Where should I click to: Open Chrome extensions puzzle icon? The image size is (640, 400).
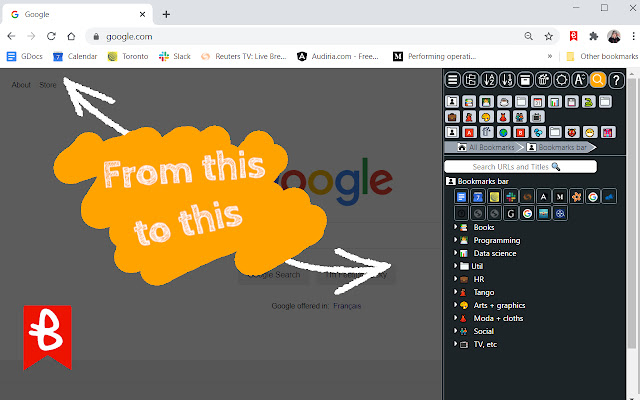[593, 36]
